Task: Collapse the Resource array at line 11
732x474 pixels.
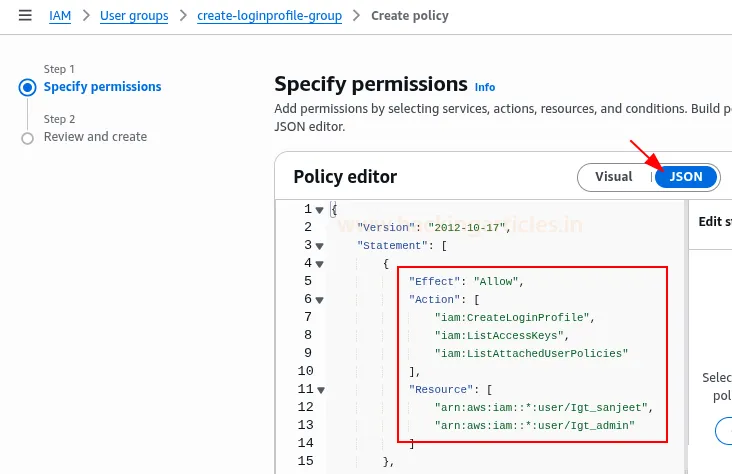Action: (320, 390)
